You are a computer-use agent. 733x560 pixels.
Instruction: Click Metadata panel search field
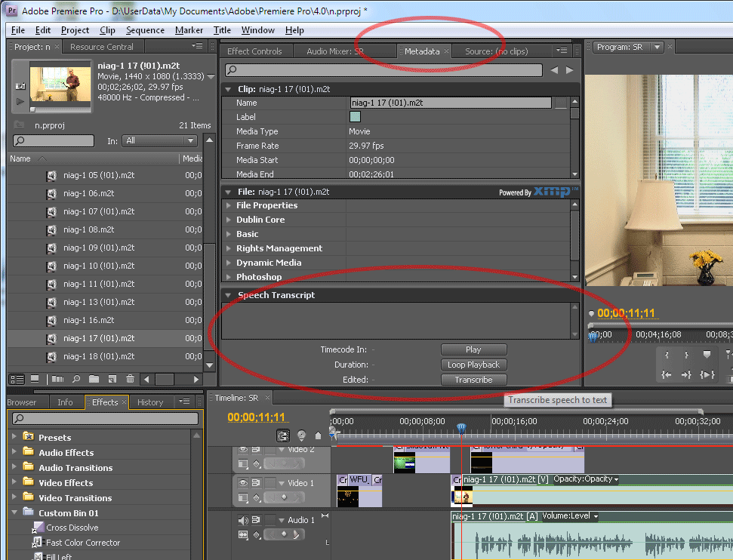pyautogui.click(x=383, y=70)
